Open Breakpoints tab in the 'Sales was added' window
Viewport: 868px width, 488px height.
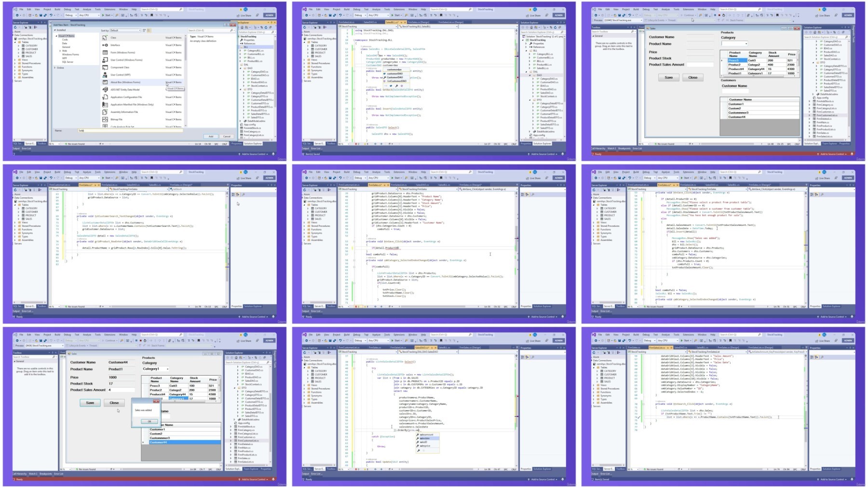[x=45, y=474]
